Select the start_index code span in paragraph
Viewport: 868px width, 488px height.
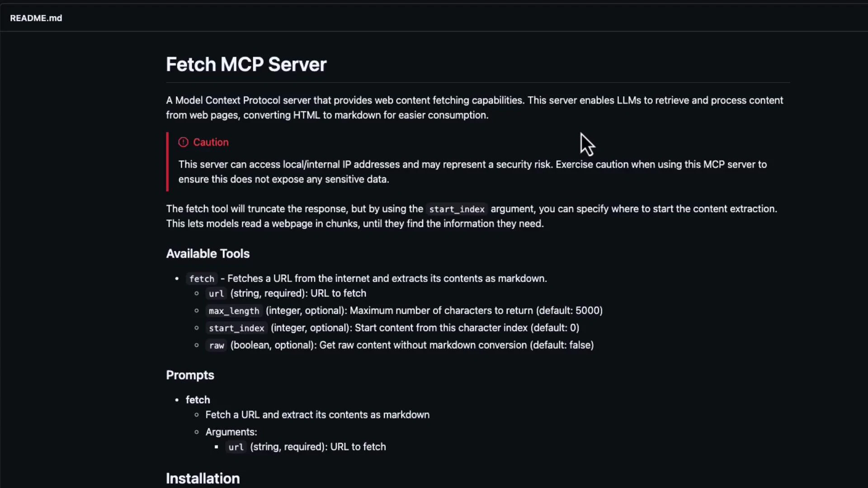coord(456,209)
